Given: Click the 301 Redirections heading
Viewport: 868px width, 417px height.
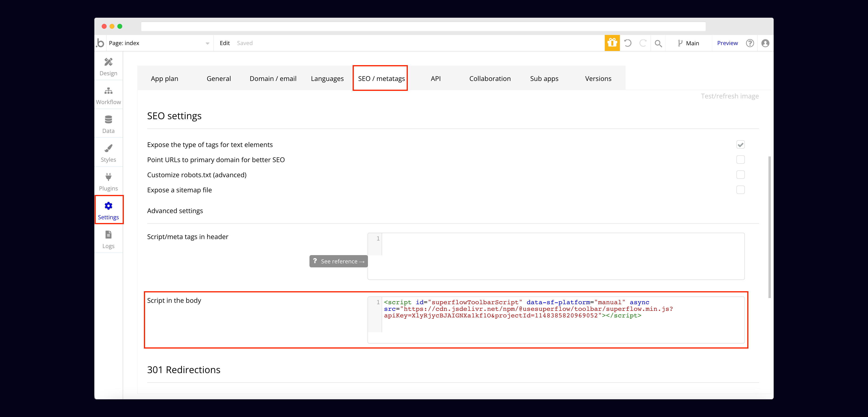Looking at the screenshot, I should [x=184, y=370].
